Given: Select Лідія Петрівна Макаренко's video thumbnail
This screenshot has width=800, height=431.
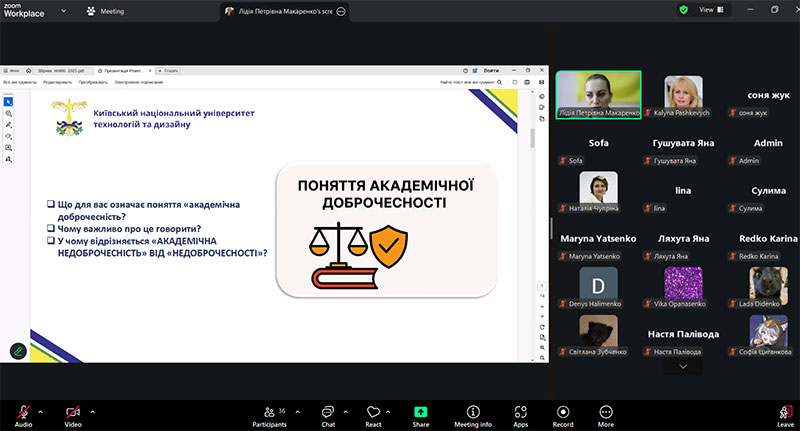Looking at the screenshot, I should point(598,95).
